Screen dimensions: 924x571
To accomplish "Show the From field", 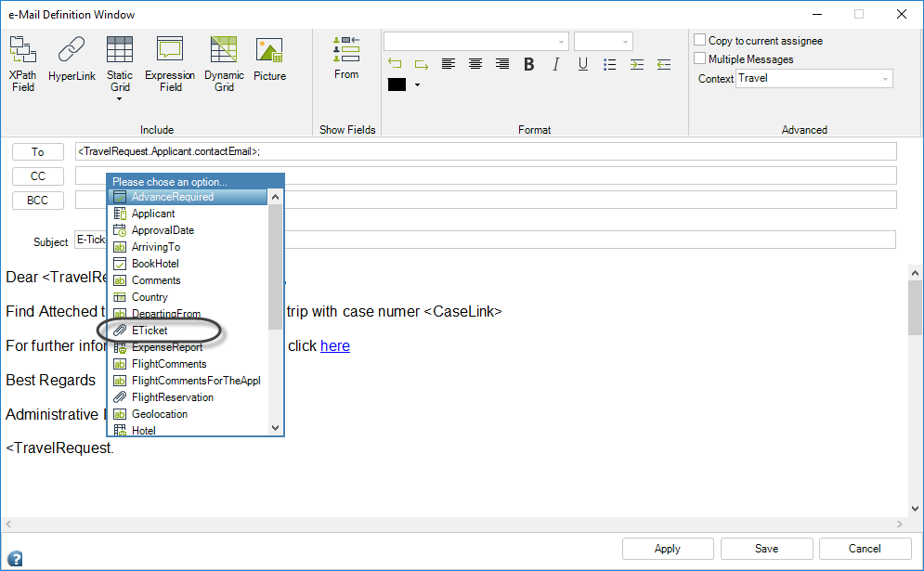I will click(x=346, y=58).
